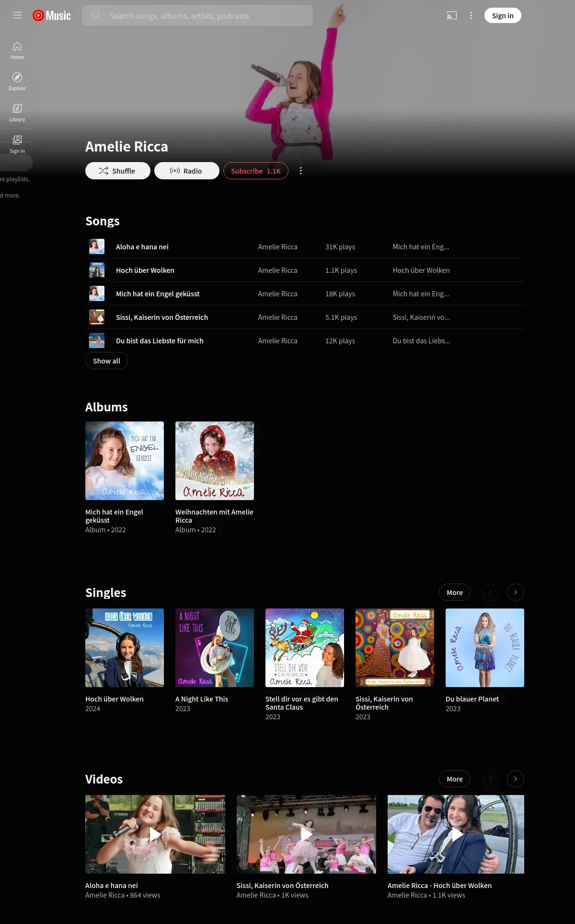Viewport: 575px width, 924px height.
Task: Open the hamburger guide menu
Action: 17,15
